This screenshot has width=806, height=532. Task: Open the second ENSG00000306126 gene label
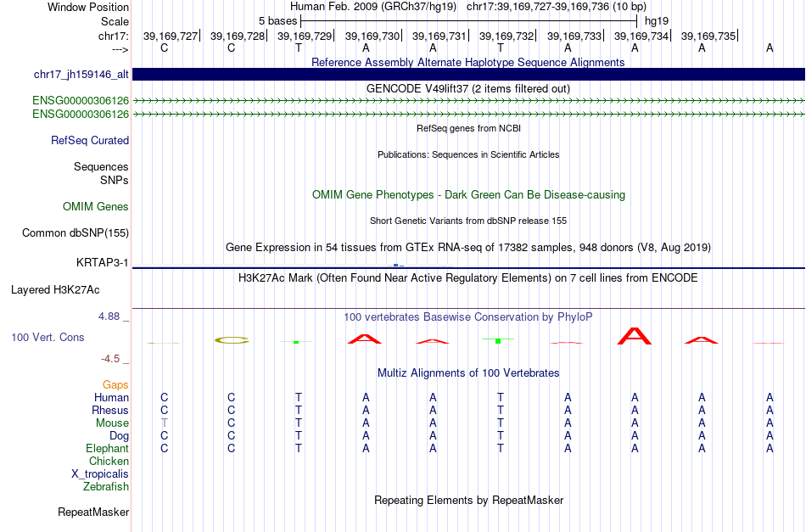pos(81,114)
